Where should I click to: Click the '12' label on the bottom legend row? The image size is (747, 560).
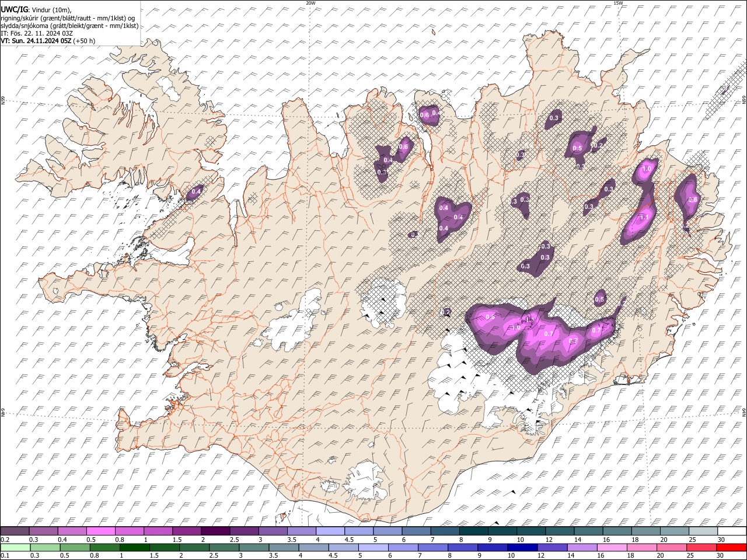click(541, 555)
